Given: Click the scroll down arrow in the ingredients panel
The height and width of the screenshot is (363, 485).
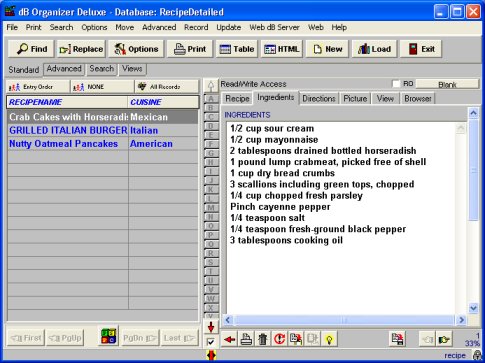Looking at the screenshot, I should coord(473,308).
